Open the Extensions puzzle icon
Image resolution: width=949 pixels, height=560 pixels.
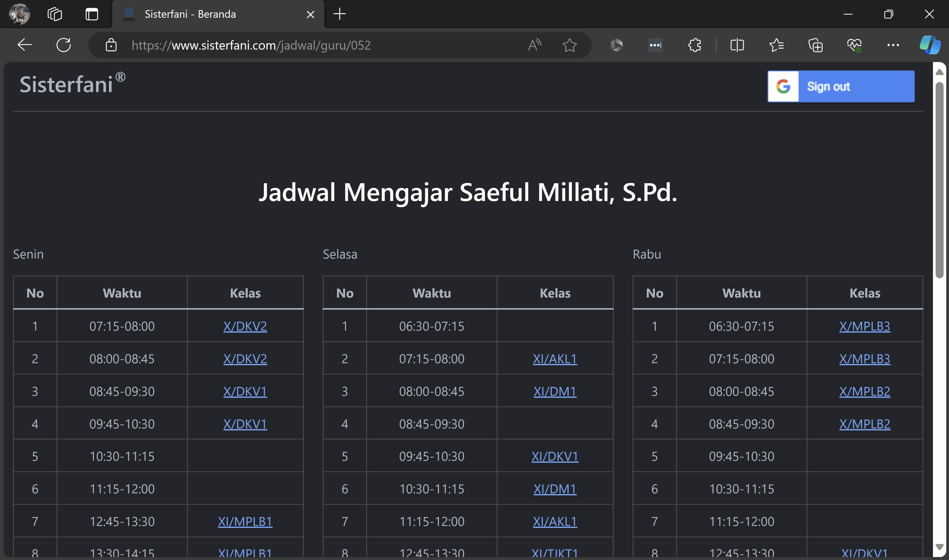click(694, 45)
